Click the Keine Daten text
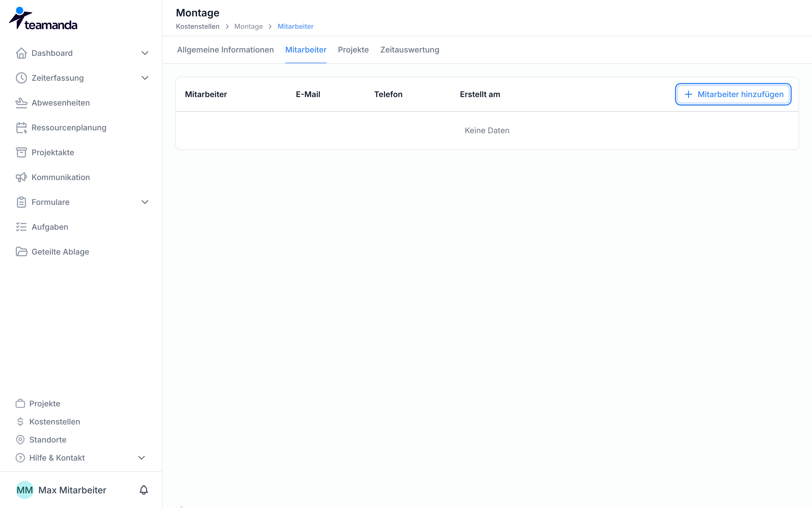Image resolution: width=812 pixels, height=508 pixels. pyautogui.click(x=487, y=131)
